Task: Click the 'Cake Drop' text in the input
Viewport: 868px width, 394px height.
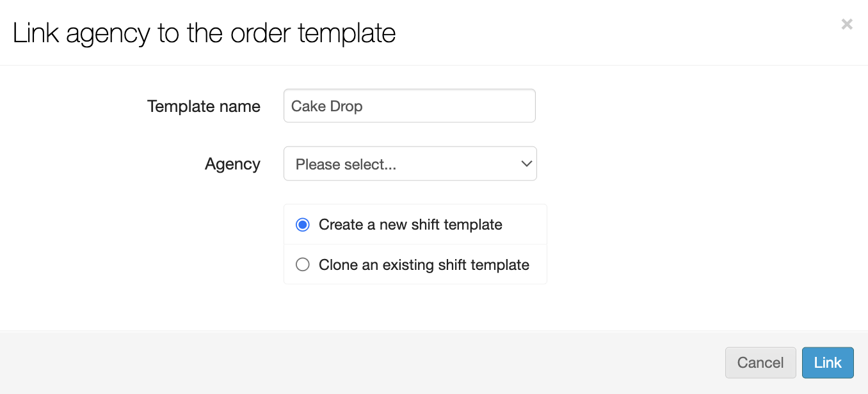Action: pos(326,106)
